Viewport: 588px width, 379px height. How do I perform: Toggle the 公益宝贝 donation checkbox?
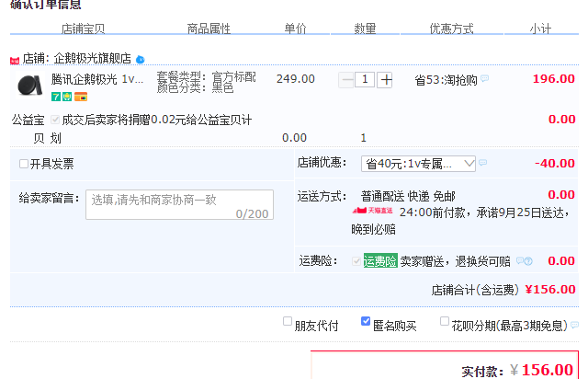click(x=55, y=120)
